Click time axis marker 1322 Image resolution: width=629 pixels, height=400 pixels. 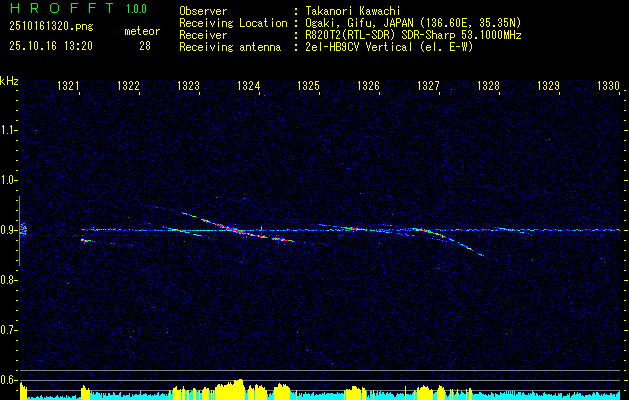pos(128,85)
